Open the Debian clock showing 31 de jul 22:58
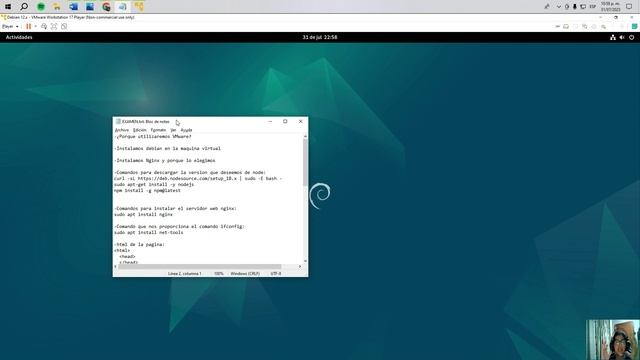This screenshot has height=360, width=640. click(x=320, y=37)
